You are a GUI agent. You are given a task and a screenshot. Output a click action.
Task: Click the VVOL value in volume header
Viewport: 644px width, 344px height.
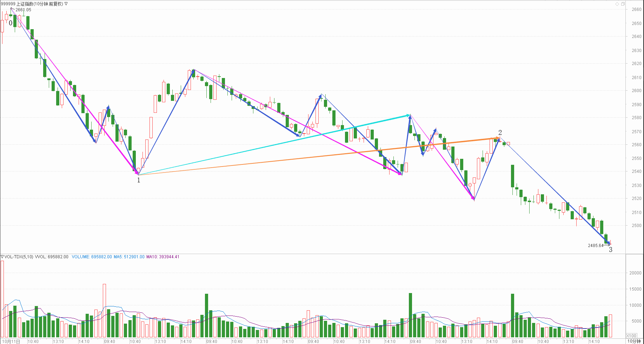pyautogui.click(x=52, y=257)
